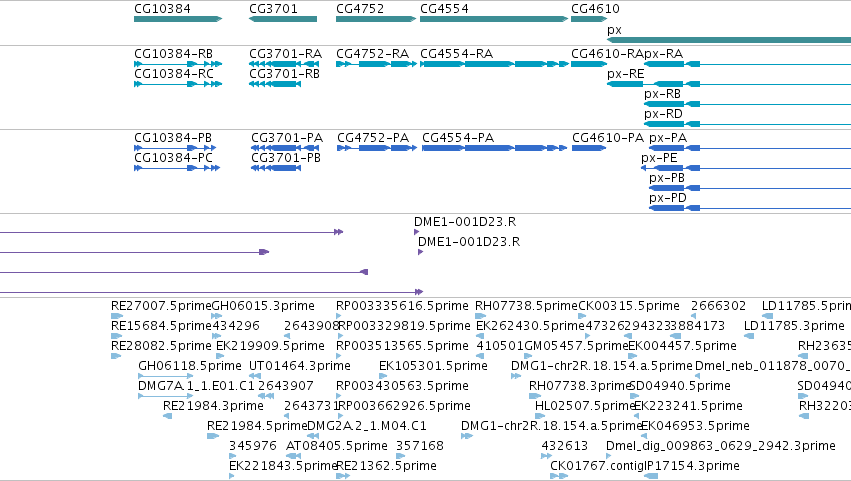Select the 2643907 EST label
Screen dimensions: 851x481
pyautogui.click(x=285, y=386)
